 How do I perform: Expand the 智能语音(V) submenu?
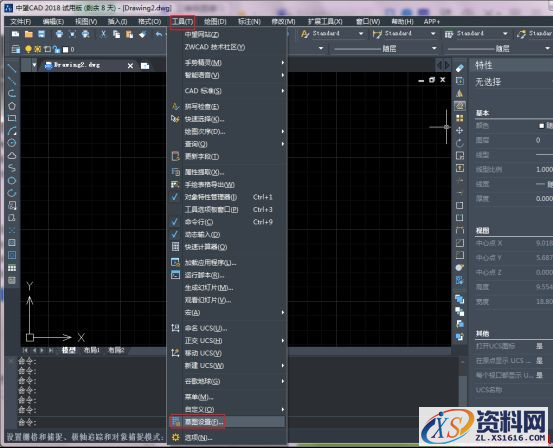click(x=227, y=75)
